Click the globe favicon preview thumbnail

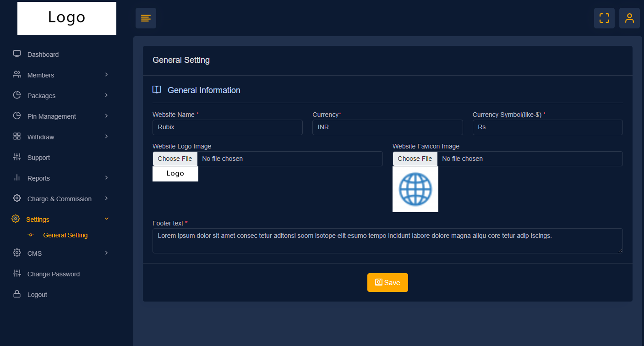(415, 189)
